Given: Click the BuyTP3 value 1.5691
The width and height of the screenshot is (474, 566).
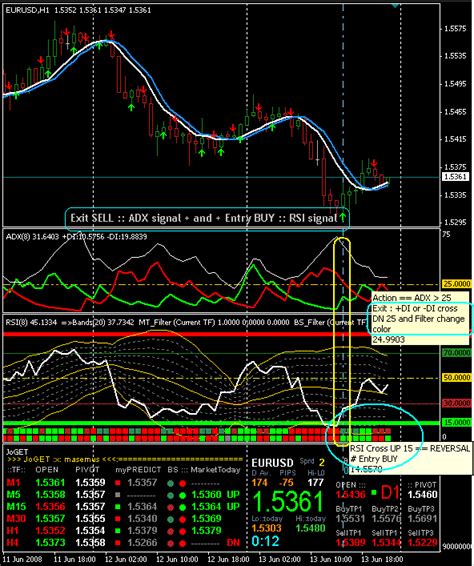Looking at the screenshot, I should 422,518.
